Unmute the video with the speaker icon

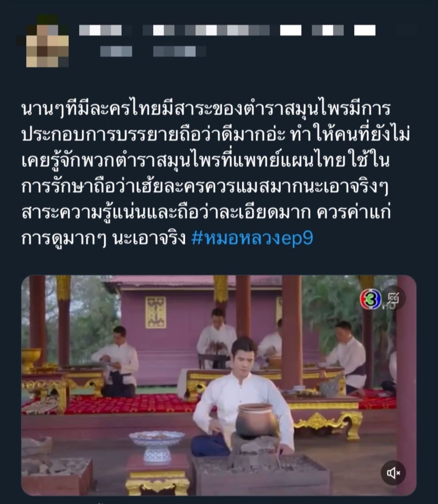tap(393, 472)
